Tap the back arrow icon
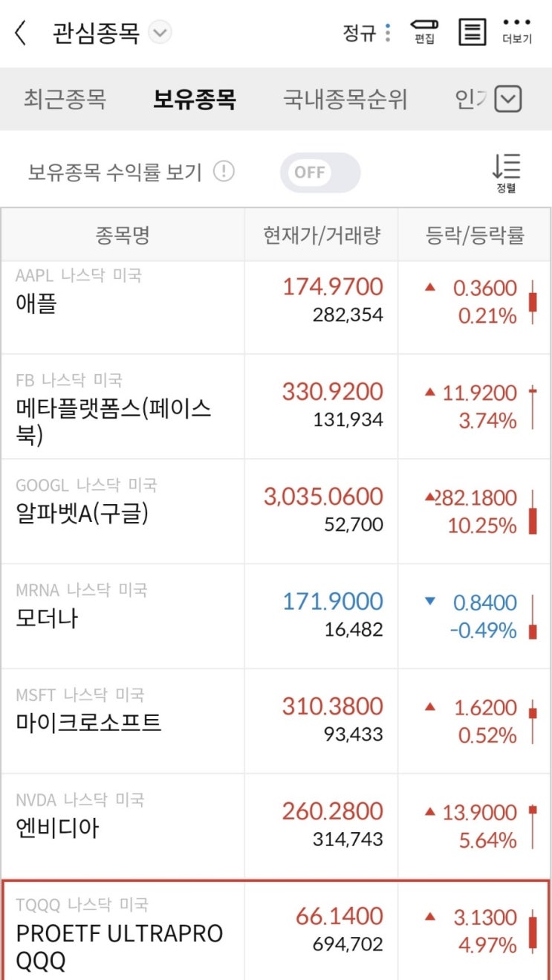 click(x=21, y=33)
